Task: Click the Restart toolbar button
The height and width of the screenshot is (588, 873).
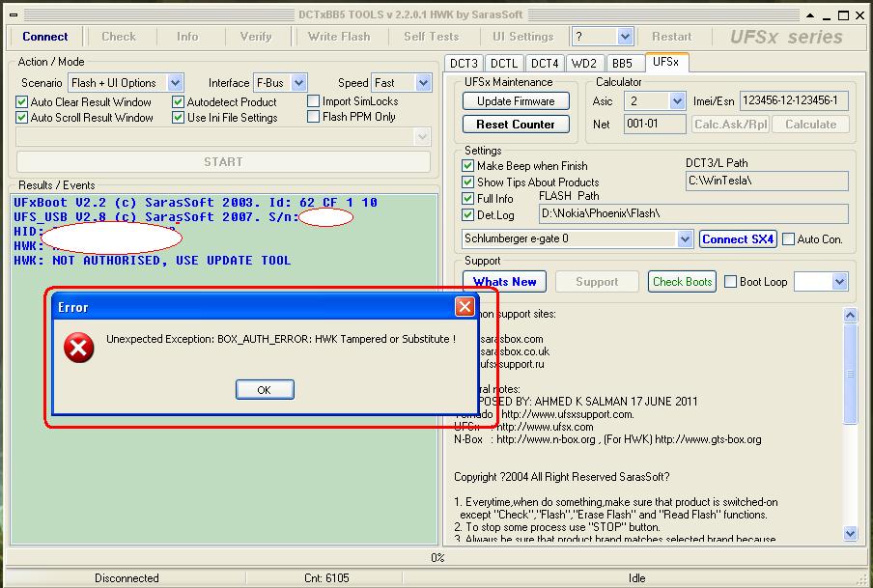Action: point(671,37)
